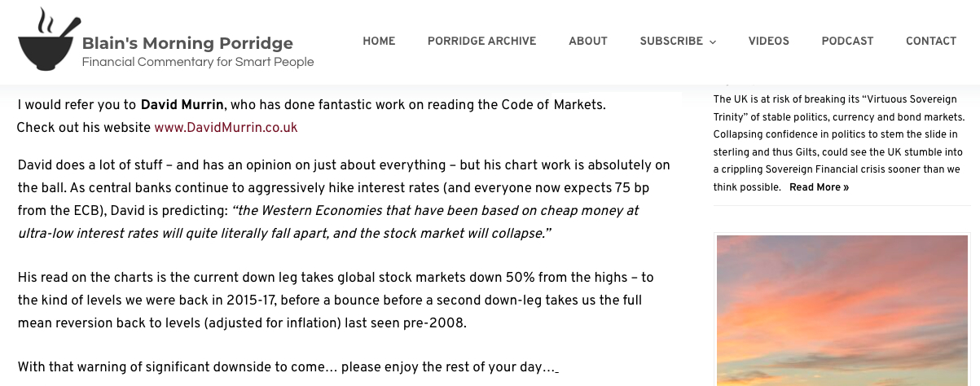980x386 pixels.
Task: Click the Virtuous Sovereign Trinity sidebar excerpt
Action: 839,143
